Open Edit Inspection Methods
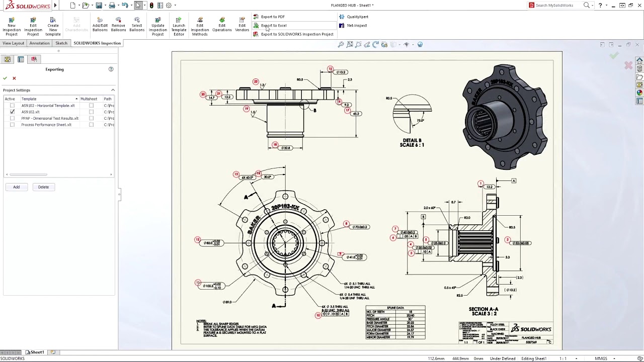The height and width of the screenshot is (362, 644). [200, 26]
